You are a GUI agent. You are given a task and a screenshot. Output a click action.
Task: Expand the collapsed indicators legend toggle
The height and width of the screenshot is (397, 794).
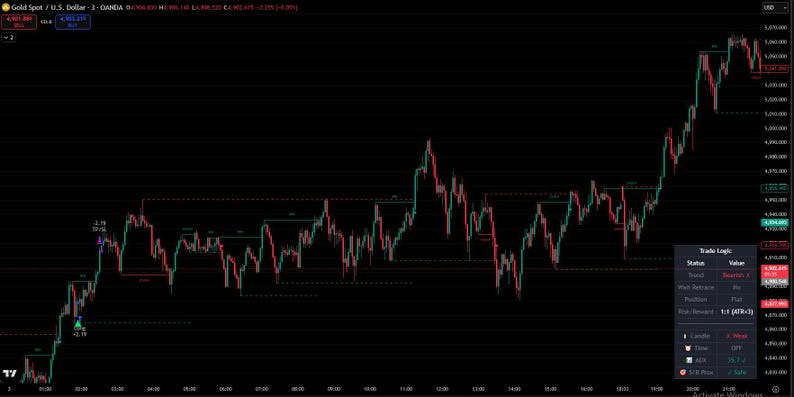(8, 37)
